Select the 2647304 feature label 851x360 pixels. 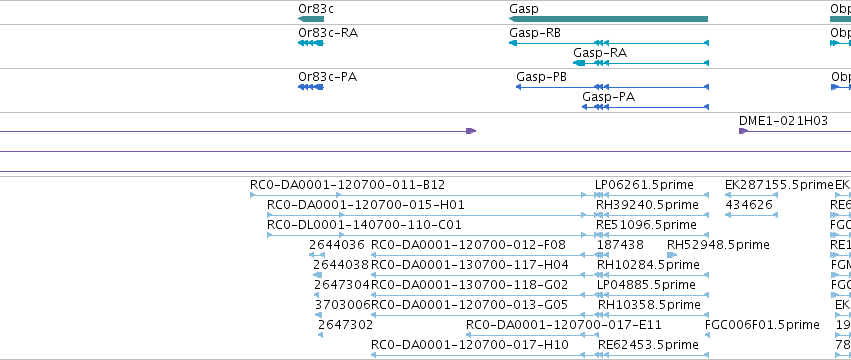click(x=341, y=286)
